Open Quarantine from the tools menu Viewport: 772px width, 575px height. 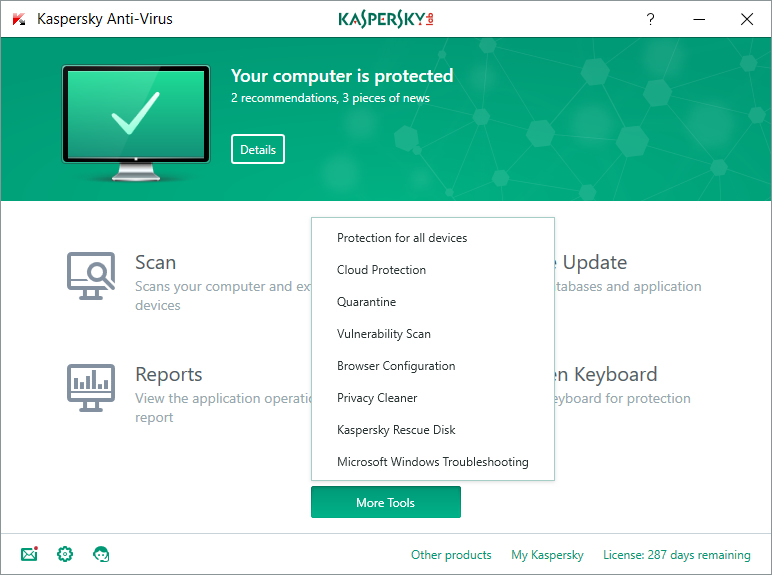coord(366,302)
